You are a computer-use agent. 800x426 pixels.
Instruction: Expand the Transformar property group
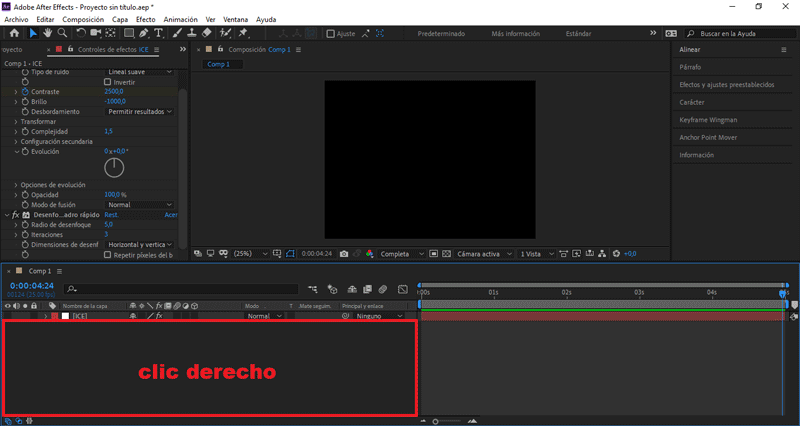coord(16,122)
